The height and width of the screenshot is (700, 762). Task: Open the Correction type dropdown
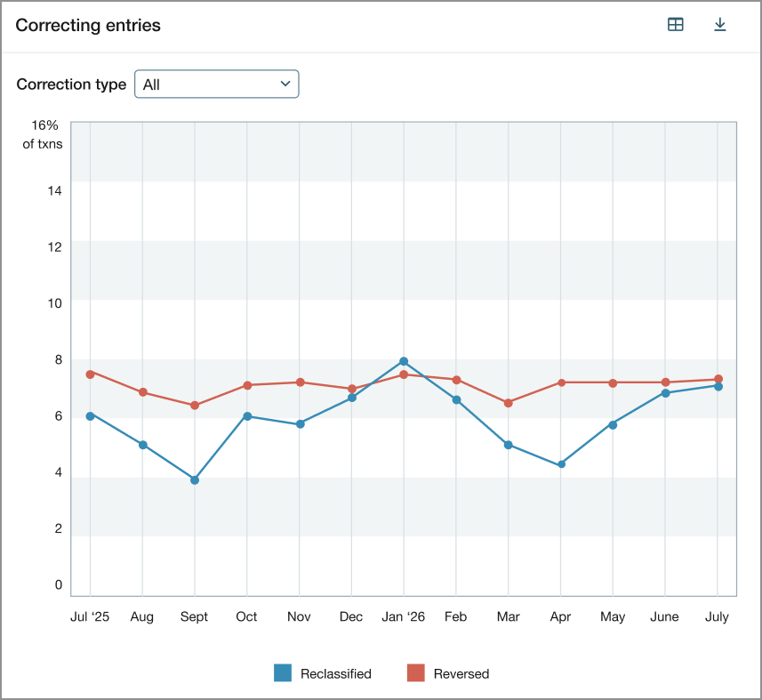(216, 84)
